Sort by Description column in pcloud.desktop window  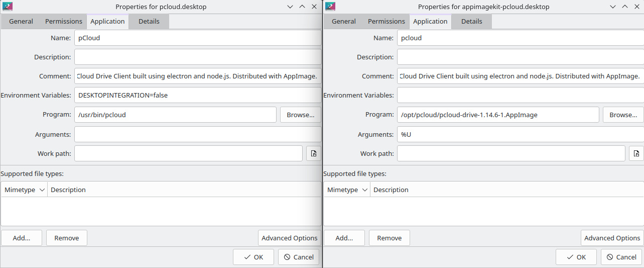(x=184, y=190)
